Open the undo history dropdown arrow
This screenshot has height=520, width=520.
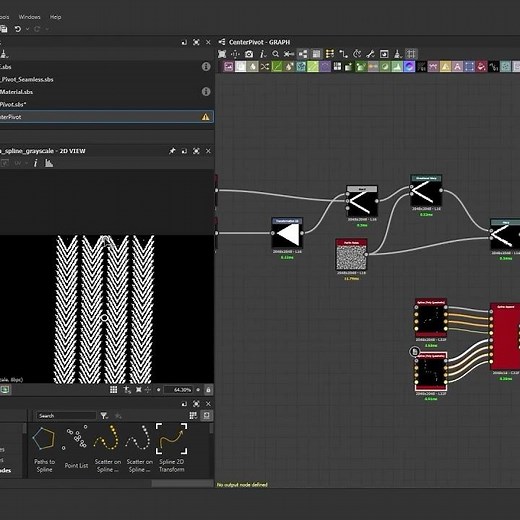(x=28, y=29)
